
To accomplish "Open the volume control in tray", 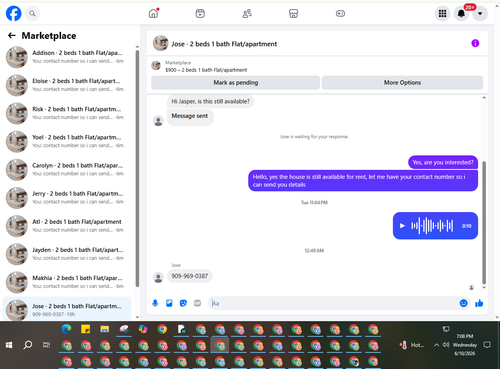I will pyautogui.click(x=446, y=345).
